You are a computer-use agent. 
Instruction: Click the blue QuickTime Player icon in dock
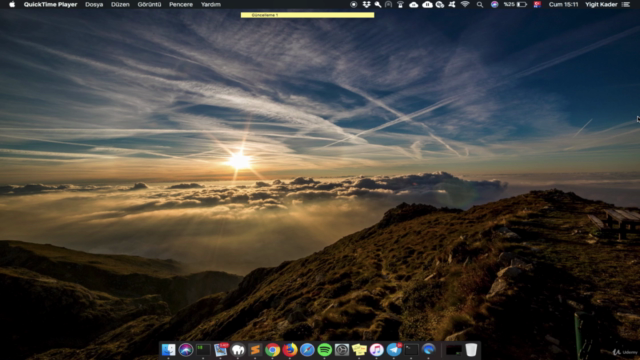coord(429,350)
